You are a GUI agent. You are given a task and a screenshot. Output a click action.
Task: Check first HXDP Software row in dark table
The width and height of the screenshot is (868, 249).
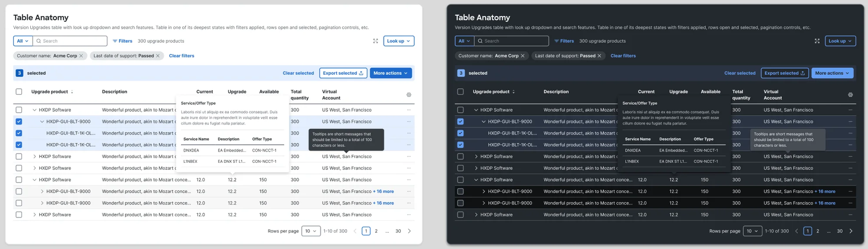click(x=460, y=110)
